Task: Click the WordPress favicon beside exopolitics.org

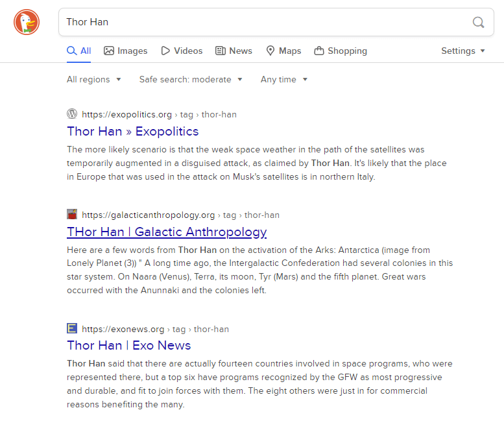Action: [x=72, y=114]
